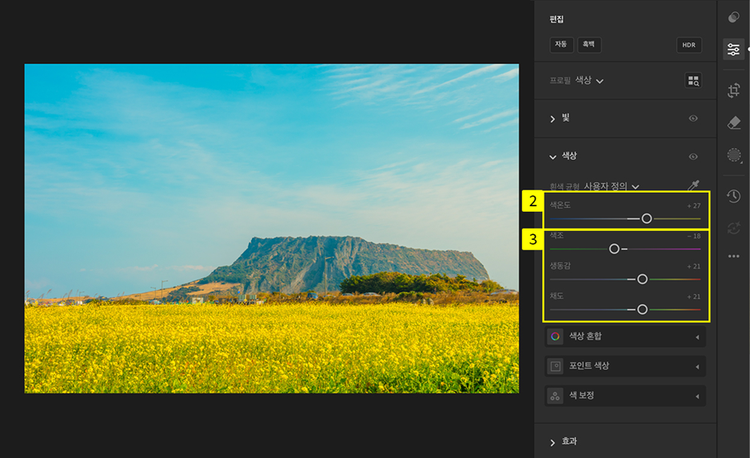Expand the 포인트 색상 panel arrow

click(697, 367)
